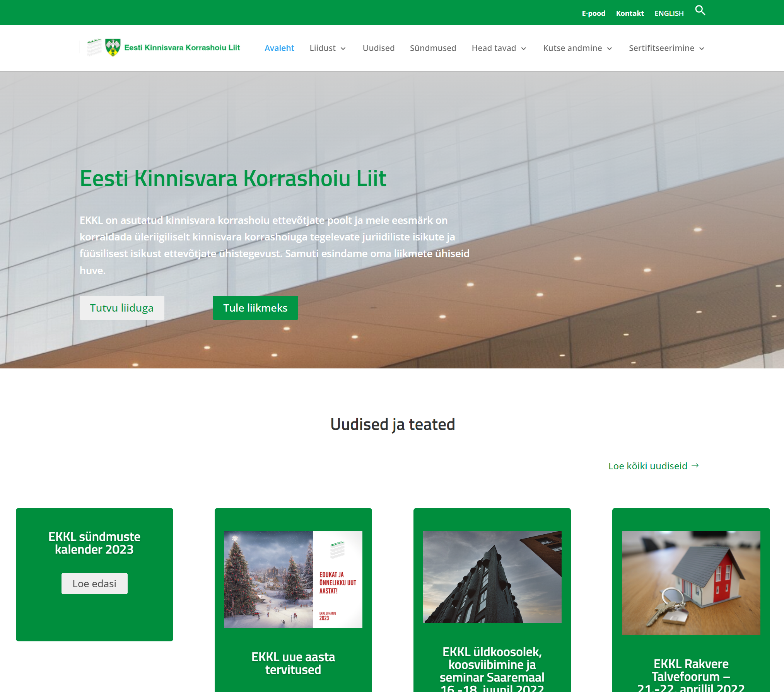Image resolution: width=784 pixels, height=692 pixels.
Task: Open EKKL sündmuste kalender 2023 title
Action: point(94,543)
